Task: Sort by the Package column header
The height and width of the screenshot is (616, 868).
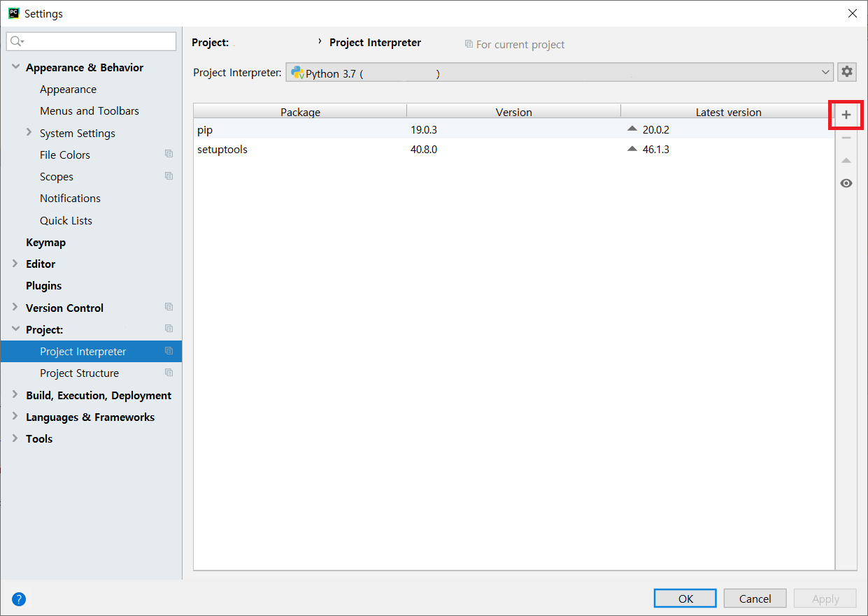Action: pyautogui.click(x=300, y=112)
